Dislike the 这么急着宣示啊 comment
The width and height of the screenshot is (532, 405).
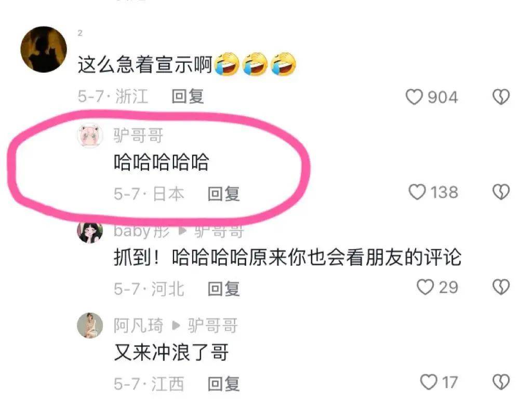pyautogui.click(x=501, y=97)
